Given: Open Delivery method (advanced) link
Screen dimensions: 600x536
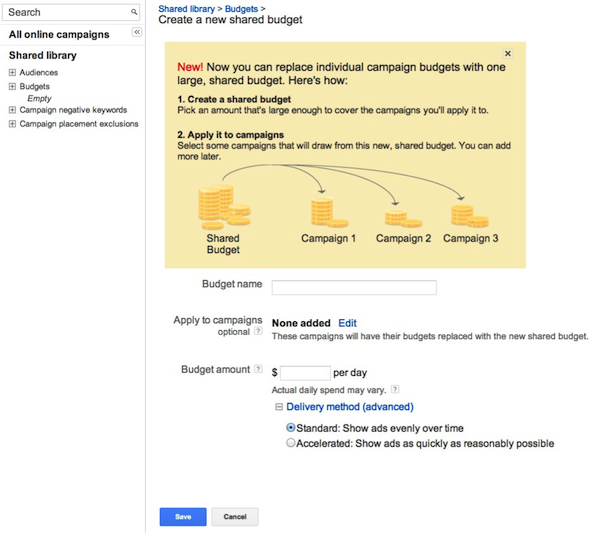Looking at the screenshot, I should pyautogui.click(x=350, y=407).
